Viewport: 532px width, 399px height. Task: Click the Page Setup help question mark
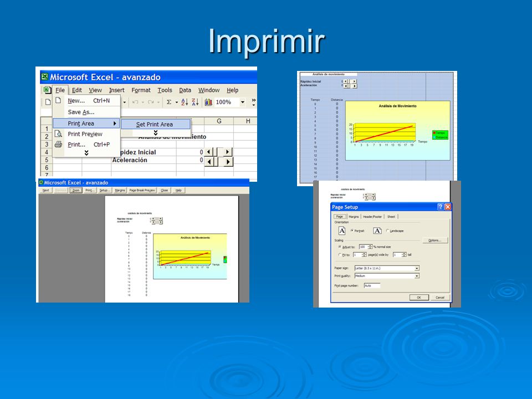(x=441, y=207)
